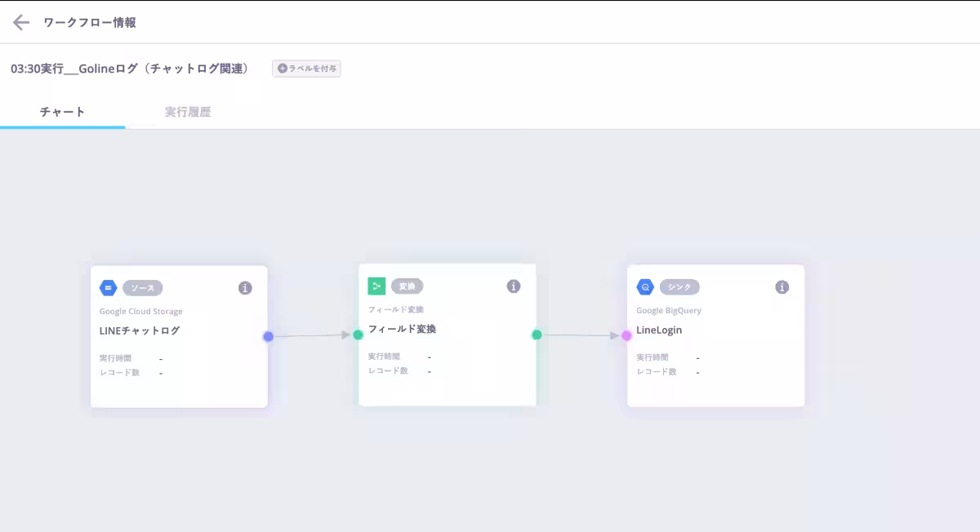
Task: Click the シンク badge on sink node
Action: point(679,287)
